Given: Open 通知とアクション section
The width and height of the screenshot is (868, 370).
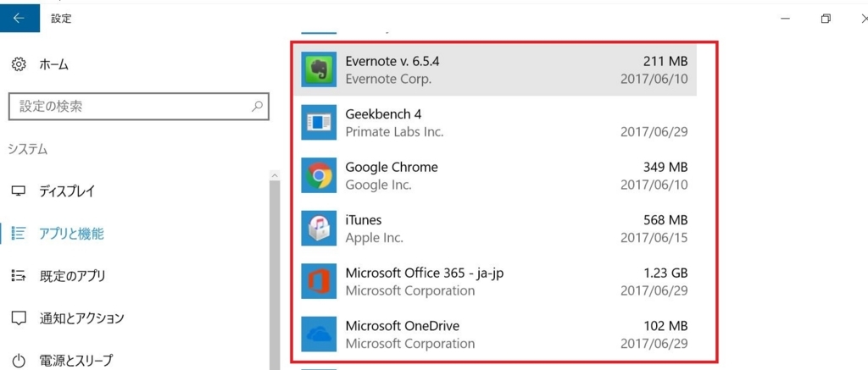Looking at the screenshot, I should pyautogui.click(x=81, y=318).
